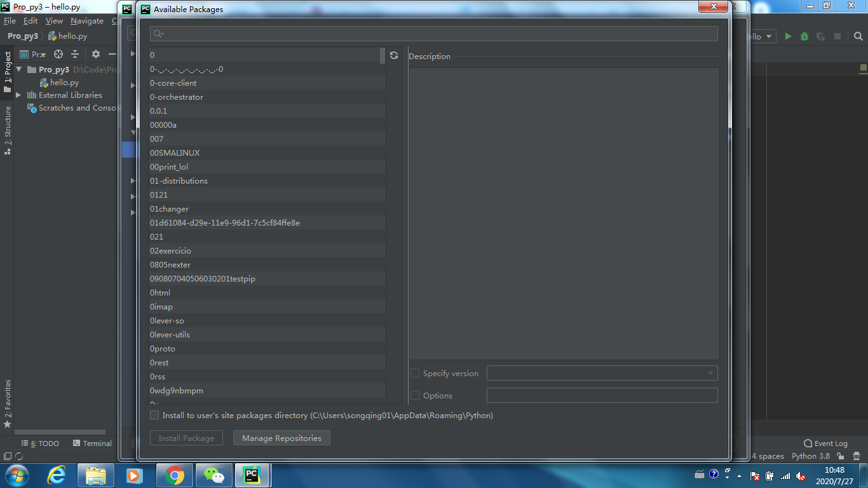The width and height of the screenshot is (868, 488).
Task: Click the PyCharm taskbar icon
Action: click(x=252, y=475)
